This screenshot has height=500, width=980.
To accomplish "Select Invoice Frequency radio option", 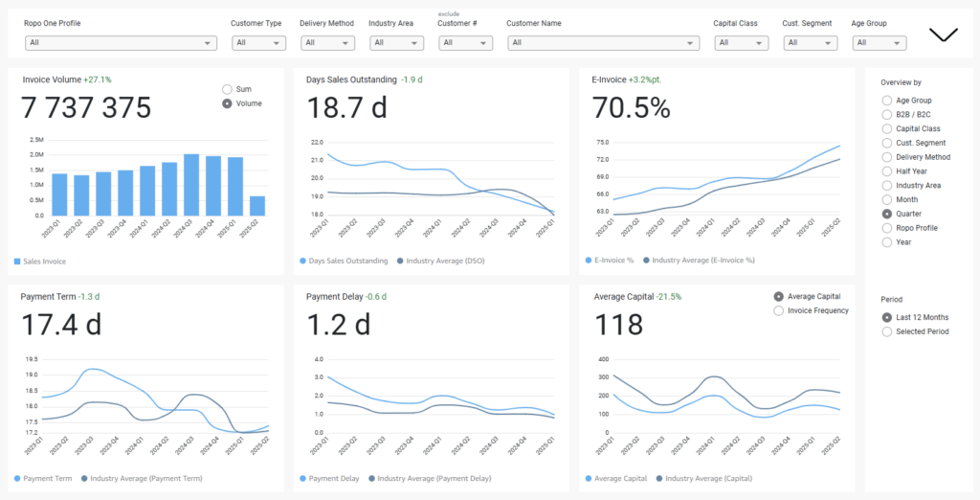I will point(778,310).
